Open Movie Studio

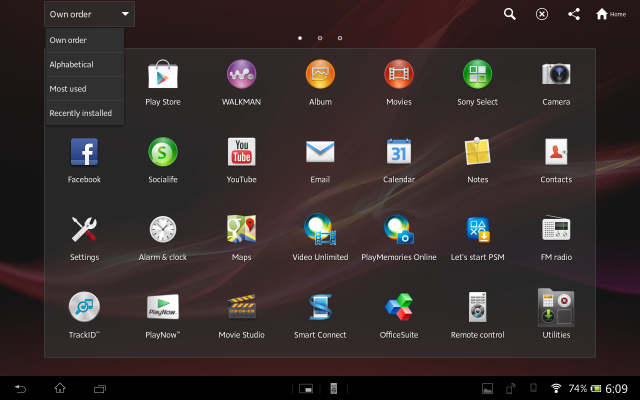pos(241,316)
